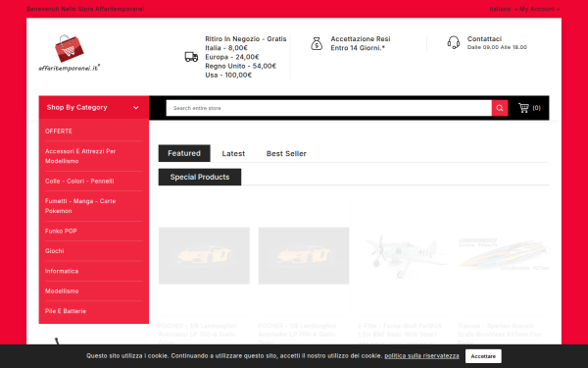The image size is (588, 368).
Task: Click the affaritemporanei.it store logo
Action: click(70, 53)
